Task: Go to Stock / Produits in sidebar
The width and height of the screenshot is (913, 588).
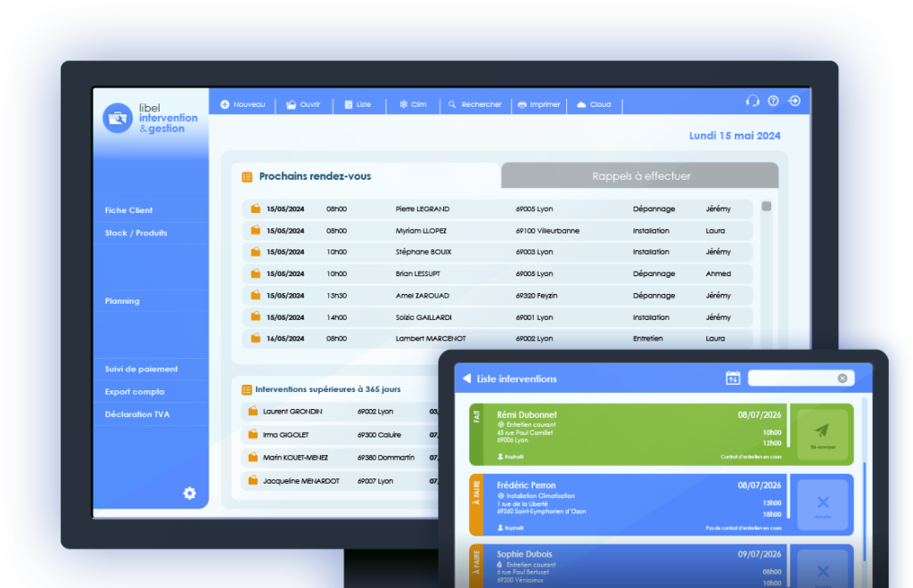Action: [x=136, y=233]
